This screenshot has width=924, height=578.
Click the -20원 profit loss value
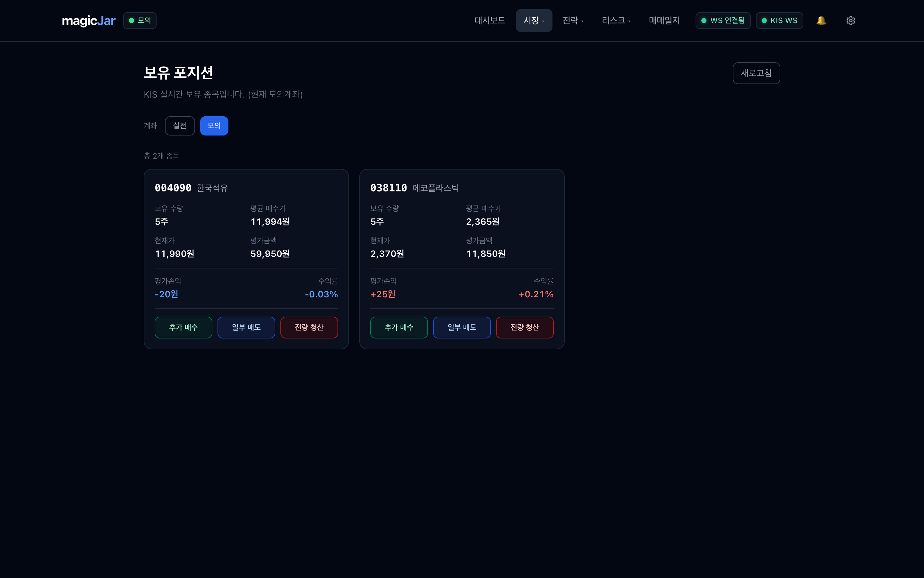tap(167, 294)
